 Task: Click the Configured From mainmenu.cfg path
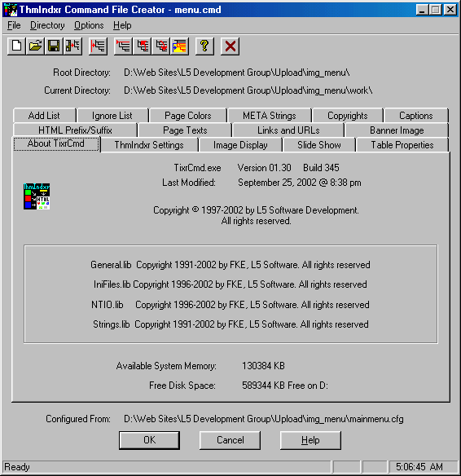(x=264, y=419)
